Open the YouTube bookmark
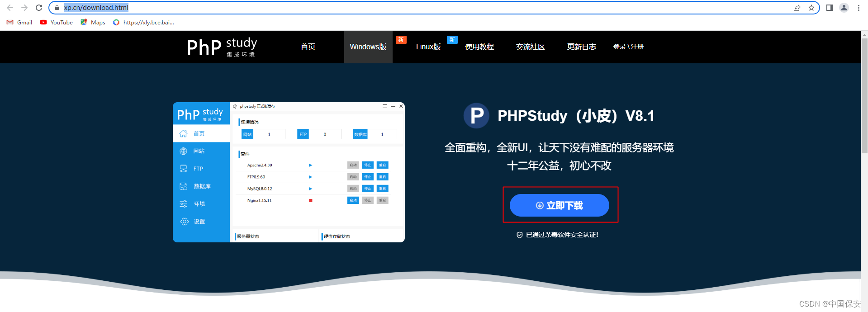 click(57, 22)
